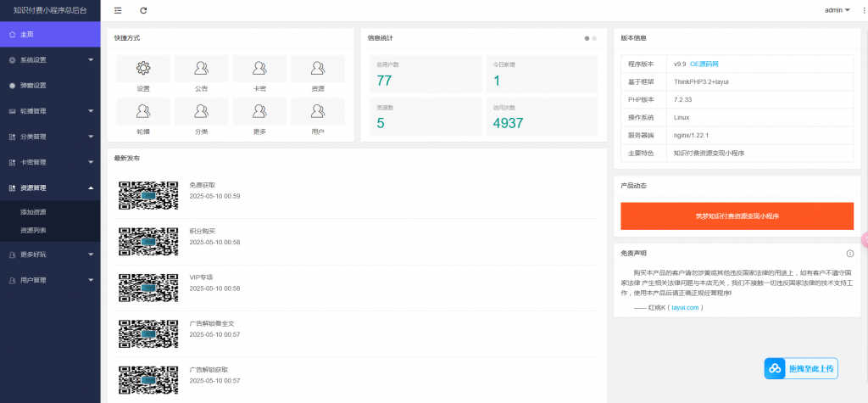The image size is (868, 403).
Task: Expand the 系统设置 sidebar menu
Action: pos(50,60)
